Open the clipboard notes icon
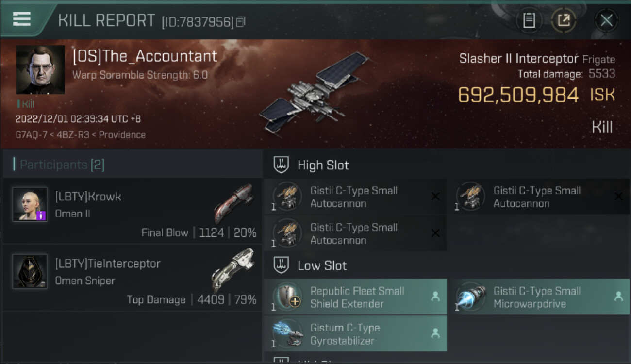This screenshot has width=631, height=364. coord(529,20)
